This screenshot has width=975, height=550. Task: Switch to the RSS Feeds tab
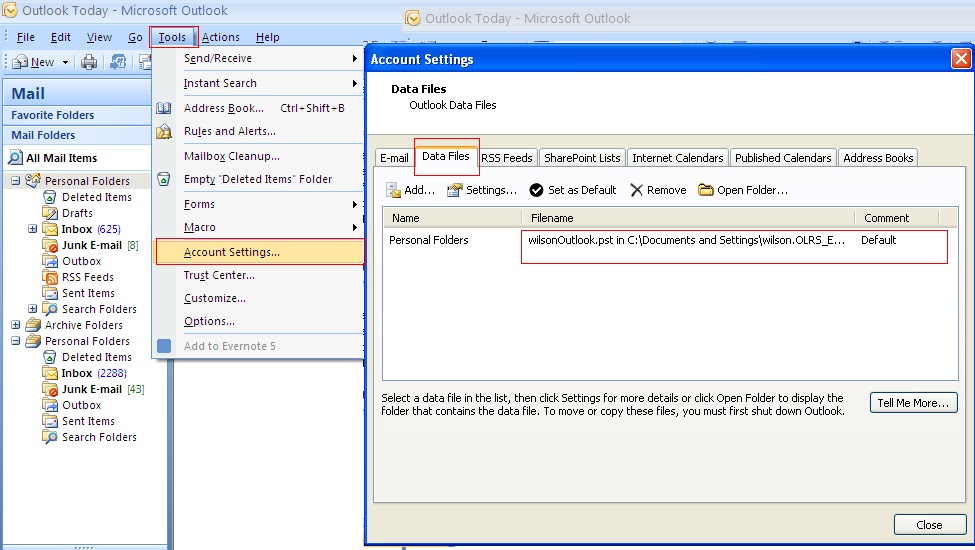[507, 158]
